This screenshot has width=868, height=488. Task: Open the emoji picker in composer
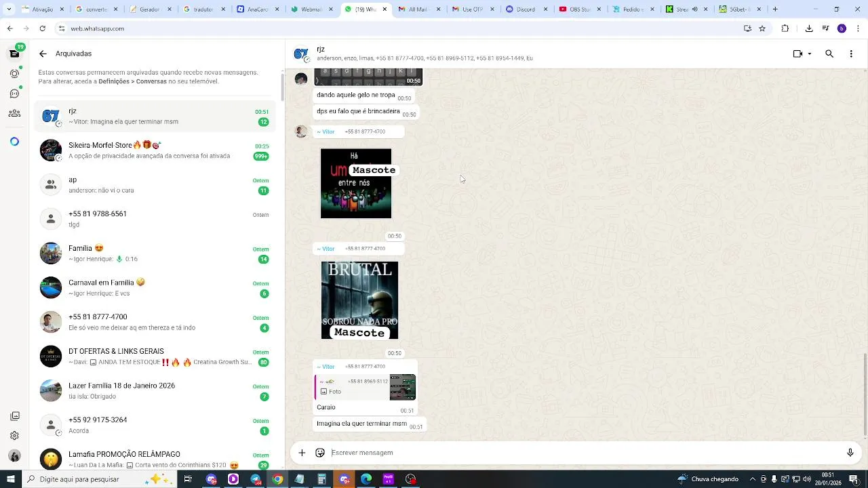click(320, 453)
